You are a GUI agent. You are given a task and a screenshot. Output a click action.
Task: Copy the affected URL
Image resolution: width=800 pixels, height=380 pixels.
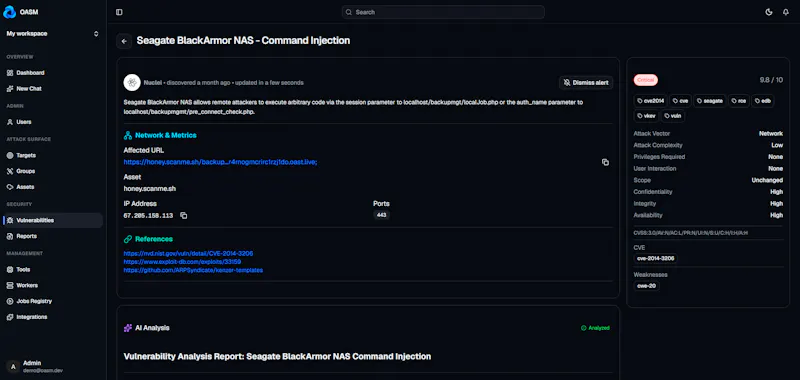pyautogui.click(x=605, y=162)
